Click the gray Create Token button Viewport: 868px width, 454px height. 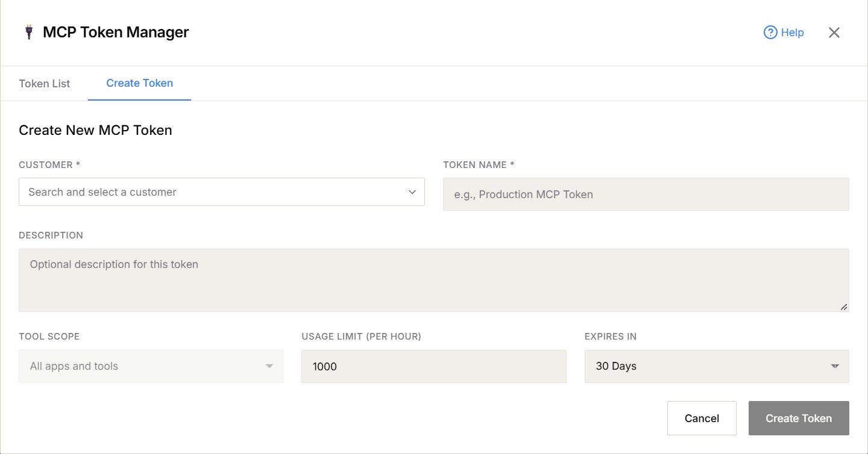(799, 418)
